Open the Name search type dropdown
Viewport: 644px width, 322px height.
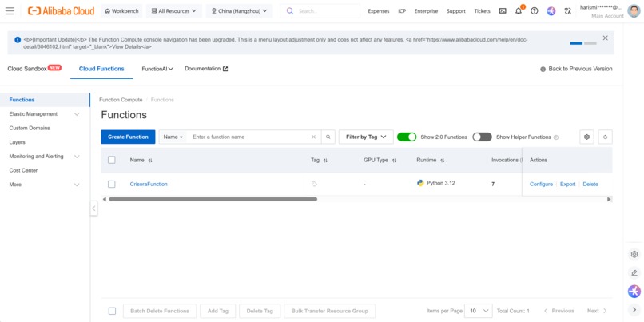(x=173, y=137)
